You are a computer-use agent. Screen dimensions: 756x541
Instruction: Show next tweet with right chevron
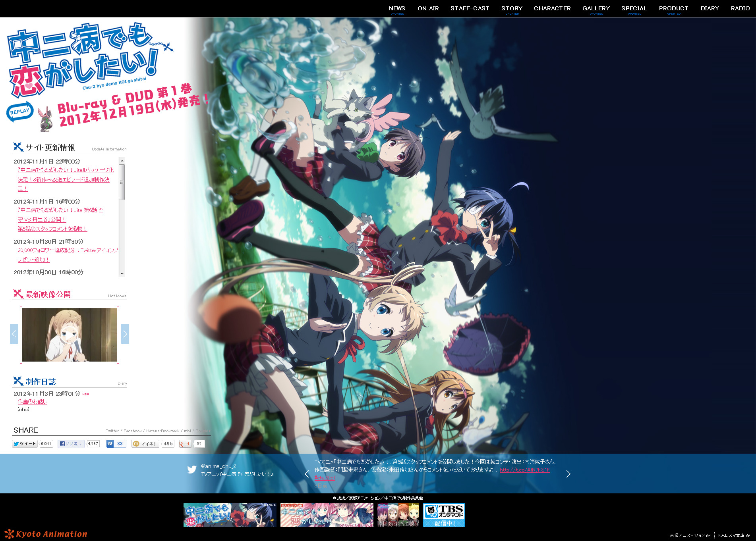[568, 474]
